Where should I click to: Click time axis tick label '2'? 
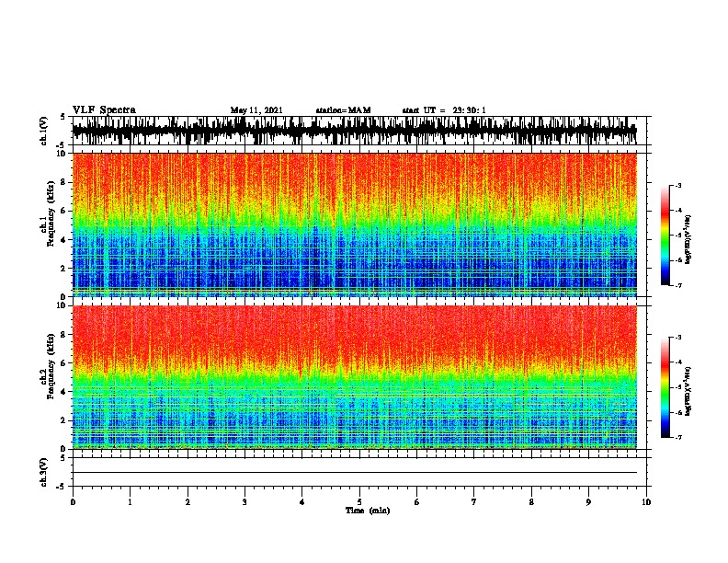pos(188,501)
